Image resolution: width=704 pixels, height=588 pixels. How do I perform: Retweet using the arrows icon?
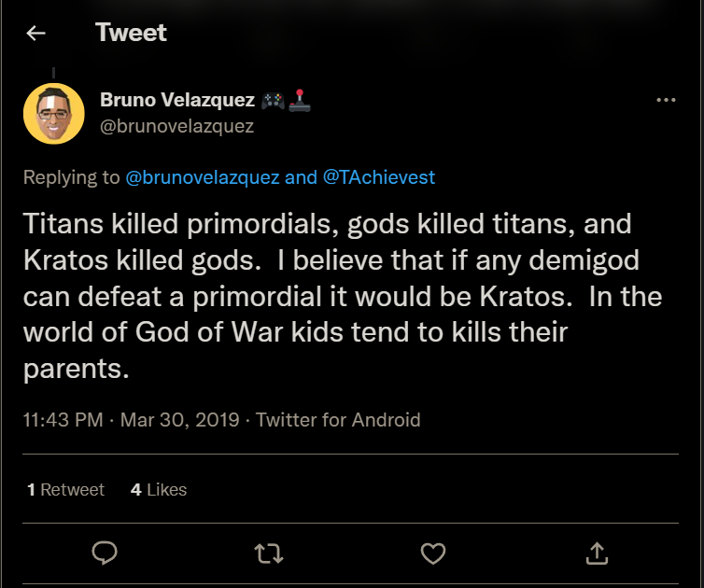[x=268, y=553]
